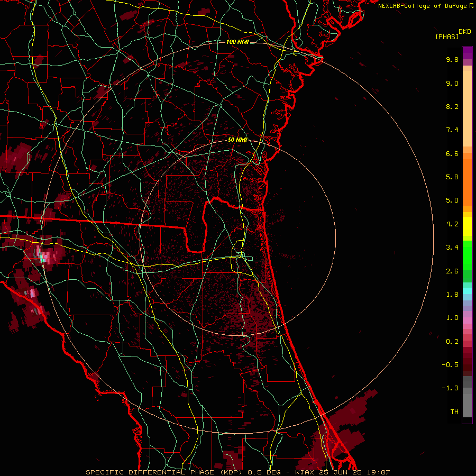Pick the pale peach segment of color bar
The height and width of the screenshot is (476, 476).
467,108
